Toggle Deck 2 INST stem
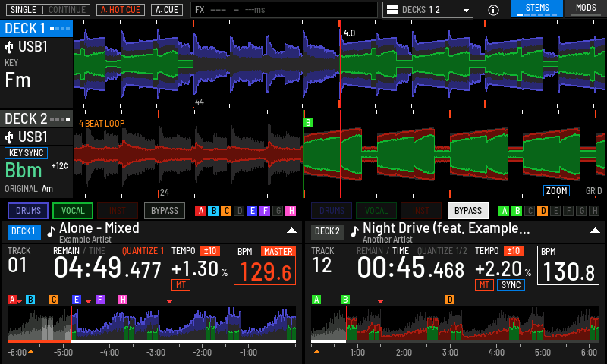The width and height of the screenshot is (607, 364). pyautogui.click(x=421, y=211)
